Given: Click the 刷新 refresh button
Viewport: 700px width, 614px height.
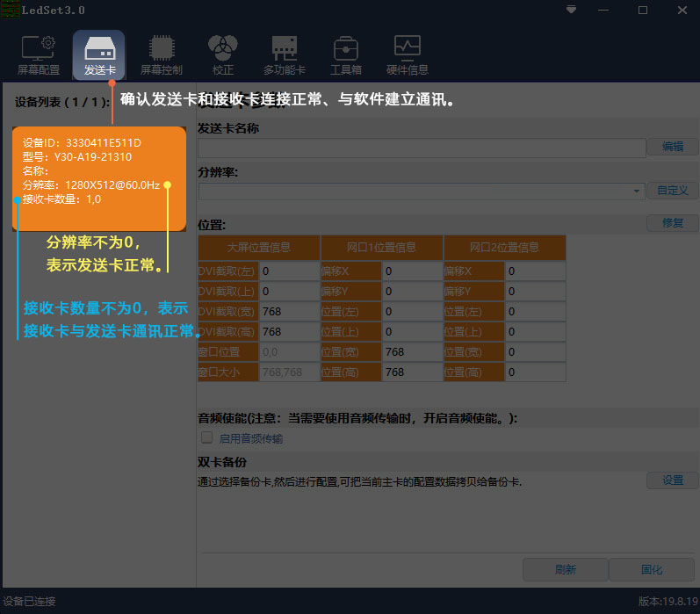Looking at the screenshot, I should click(x=565, y=569).
